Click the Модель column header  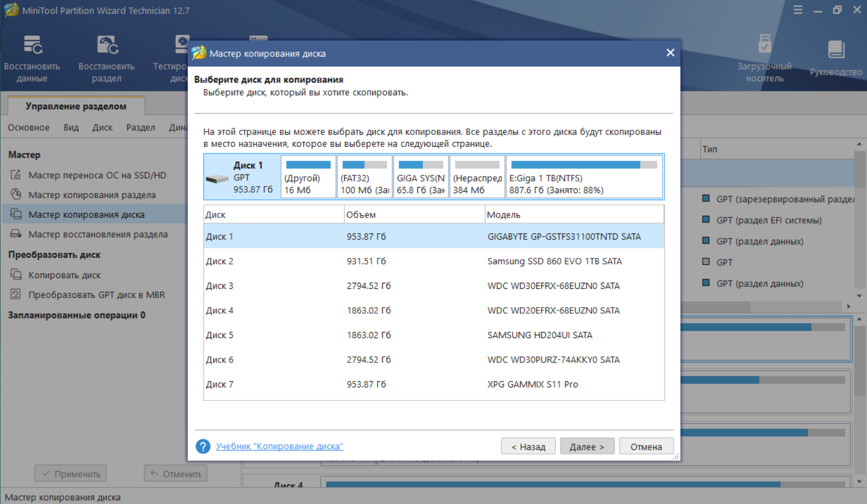click(574, 214)
